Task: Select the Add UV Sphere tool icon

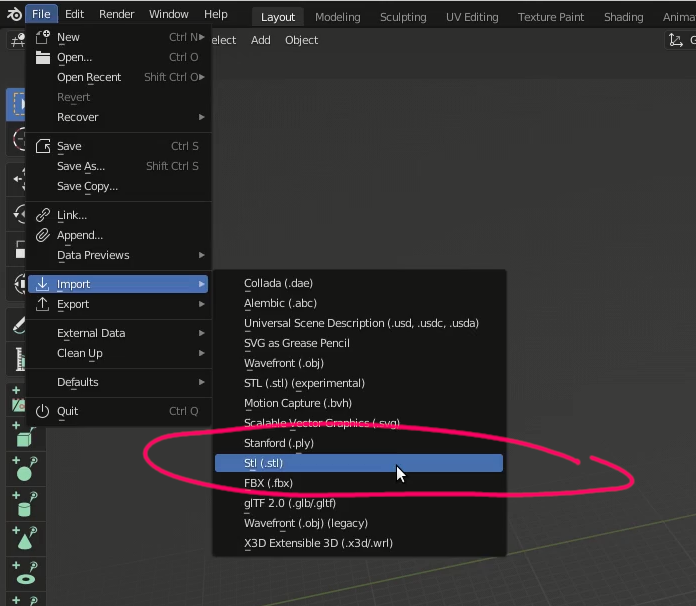Action: 25,469
